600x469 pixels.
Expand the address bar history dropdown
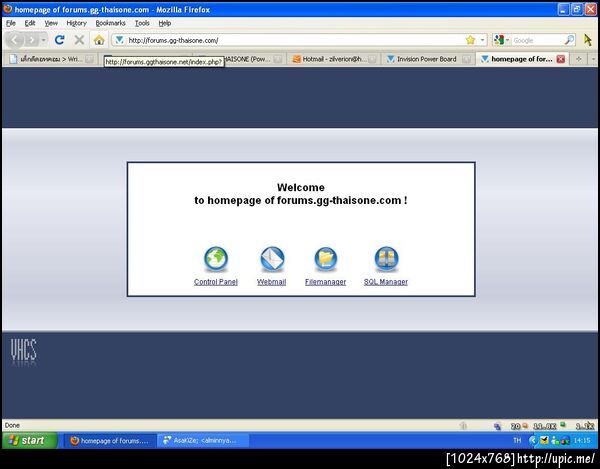pyautogui.click(x=482, y=40)
